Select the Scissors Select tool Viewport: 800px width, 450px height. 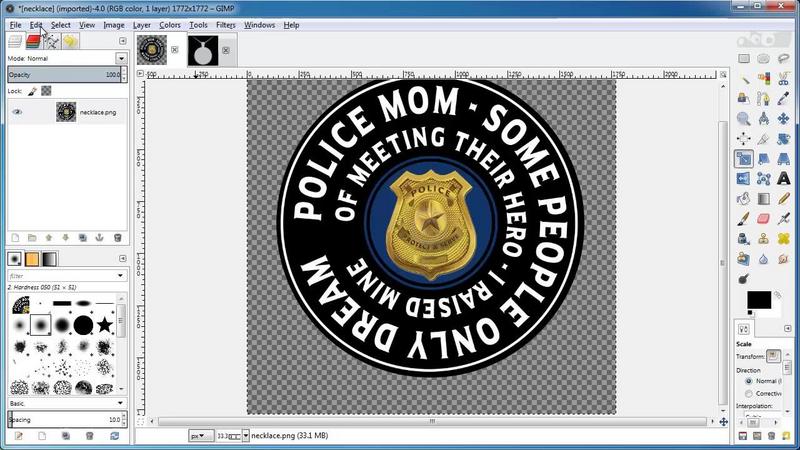click(783, 79)
